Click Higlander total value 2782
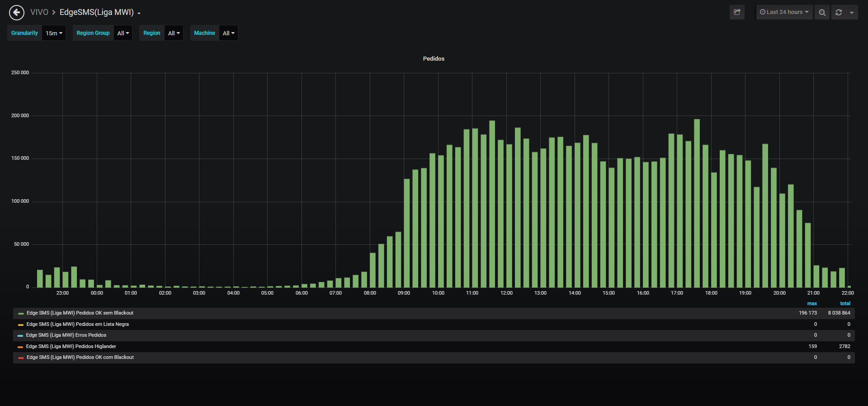Screen dimensions: 868x406 (844, 347)
